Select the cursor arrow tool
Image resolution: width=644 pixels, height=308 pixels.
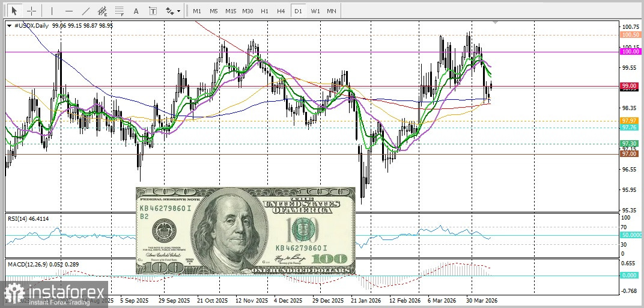[14, 11]
